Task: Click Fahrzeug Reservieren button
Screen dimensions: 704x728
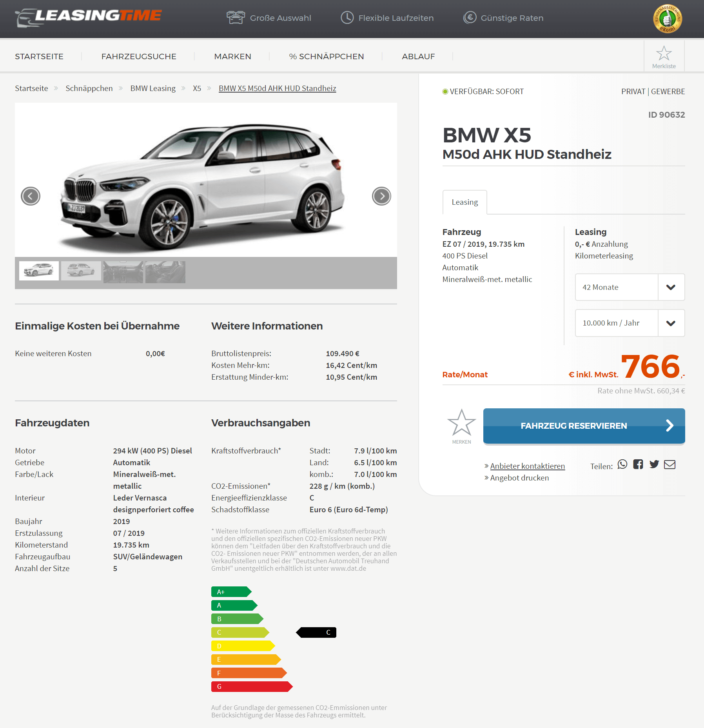Action: tap(584, 426)
